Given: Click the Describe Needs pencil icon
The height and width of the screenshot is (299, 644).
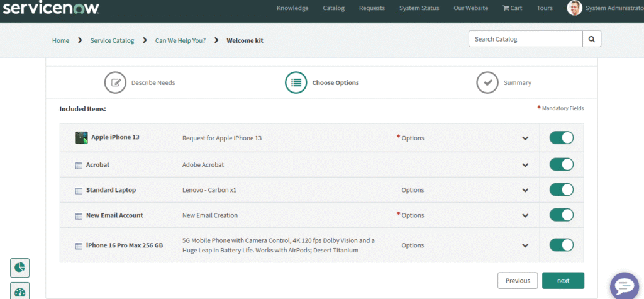Looking at the screenshot, I should [x=115, y=82].
